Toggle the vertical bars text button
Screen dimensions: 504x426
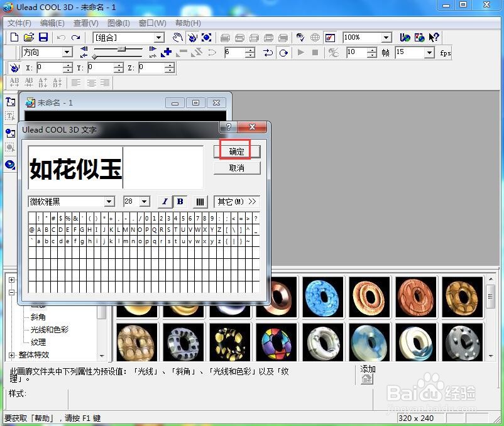[200, 202]
